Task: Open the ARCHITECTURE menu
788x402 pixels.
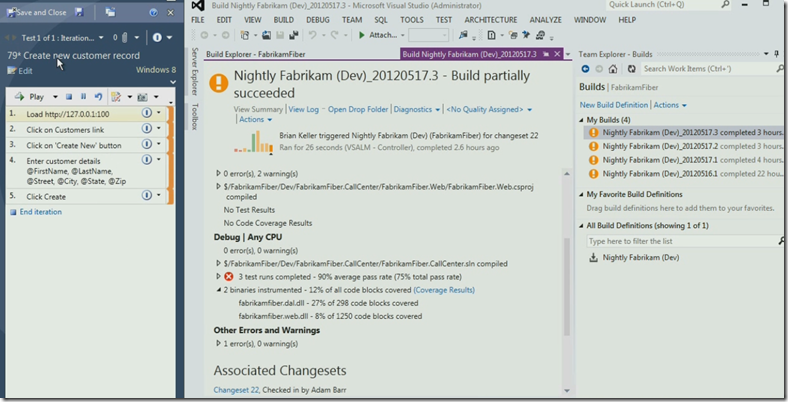Action: tap(490, 20)
